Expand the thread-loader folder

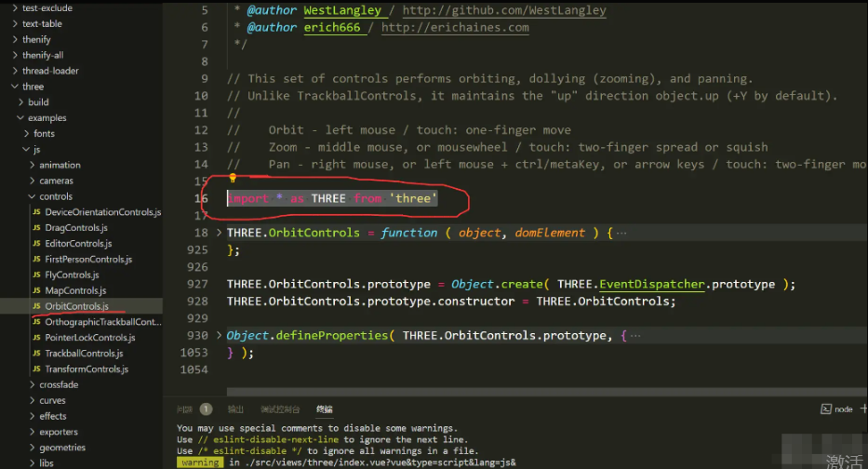(15, 71)
